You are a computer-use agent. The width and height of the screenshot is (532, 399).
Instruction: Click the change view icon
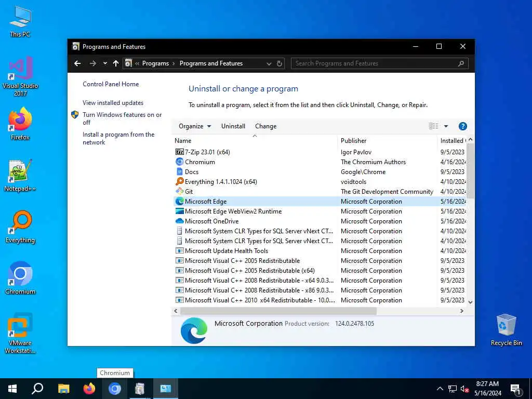tap(434, 126)
